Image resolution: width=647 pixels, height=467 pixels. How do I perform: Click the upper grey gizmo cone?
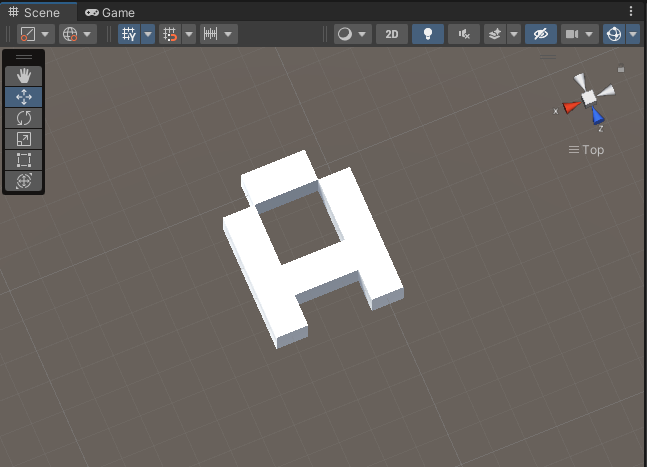coord(580,81)
